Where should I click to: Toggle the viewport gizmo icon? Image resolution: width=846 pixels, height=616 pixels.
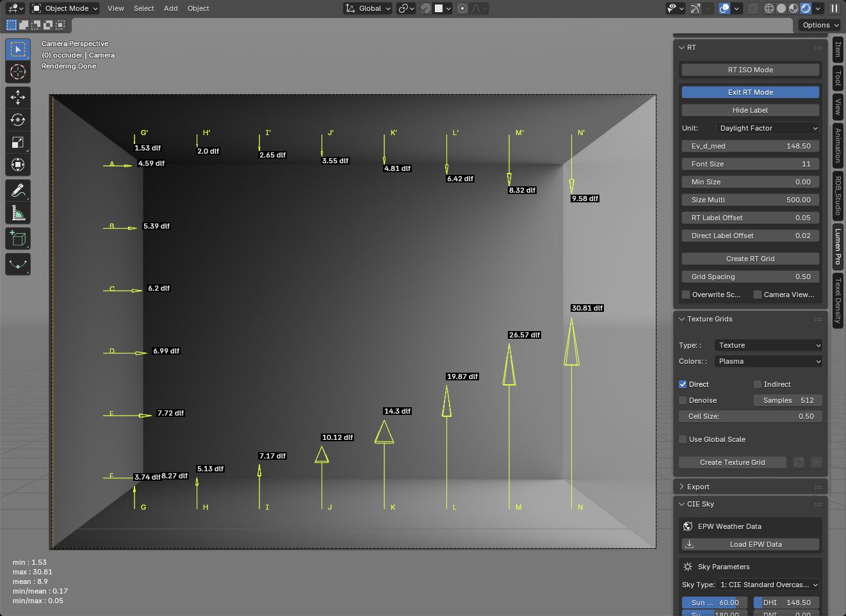pyautogui.click(x=696, y=8)
